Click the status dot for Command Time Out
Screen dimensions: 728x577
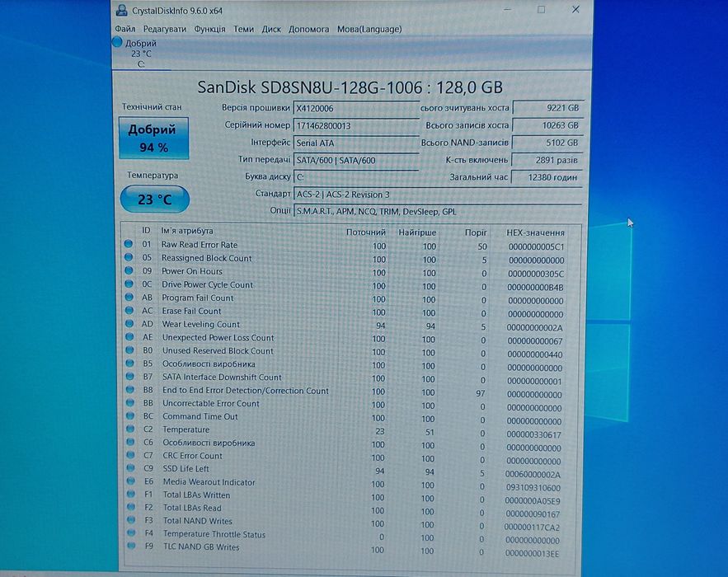coord(130,416)
